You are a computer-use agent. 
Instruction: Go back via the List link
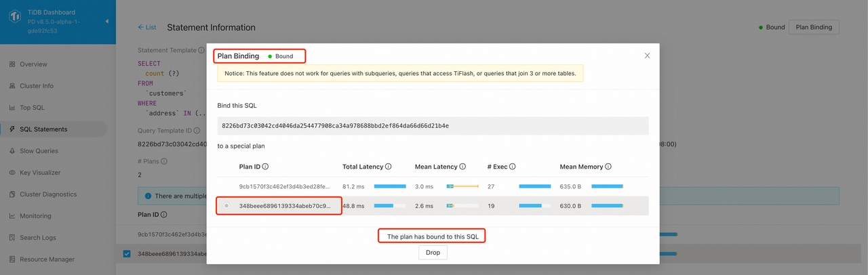[146, 28]
